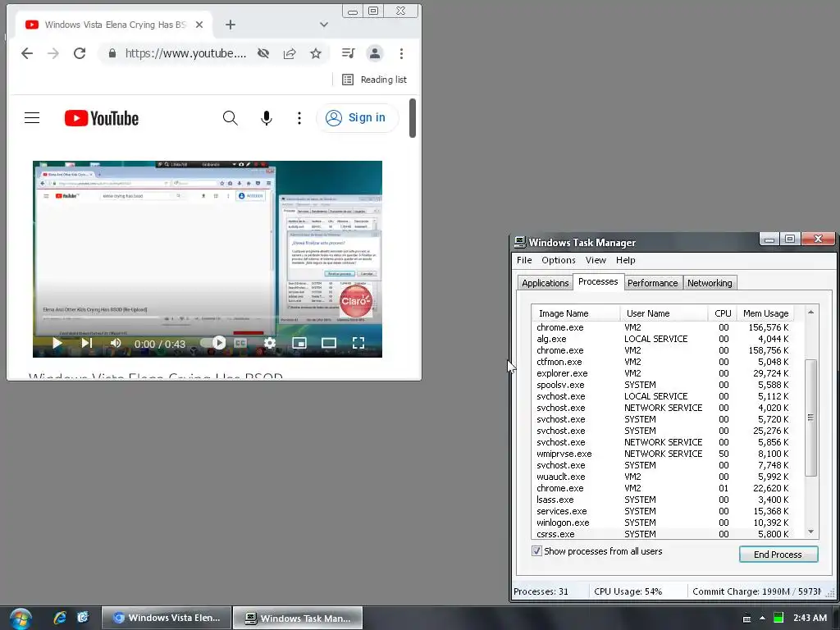Viewport: 840px width, 630px height.
Task: Sort processes by User Name column
Action: pyautogui.click(x=663, y=313)
